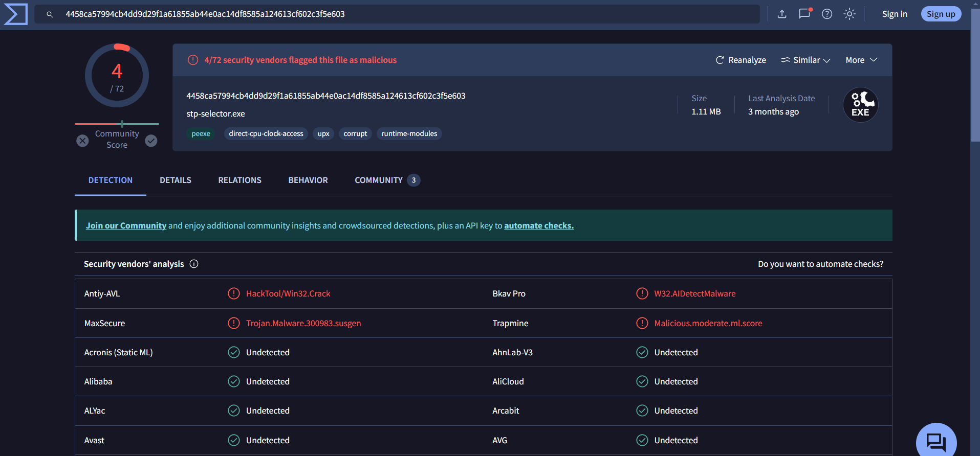
Task: Click the direct-cpu-clock-access tag
Action: pyautogui.click(x=266, y=133)
